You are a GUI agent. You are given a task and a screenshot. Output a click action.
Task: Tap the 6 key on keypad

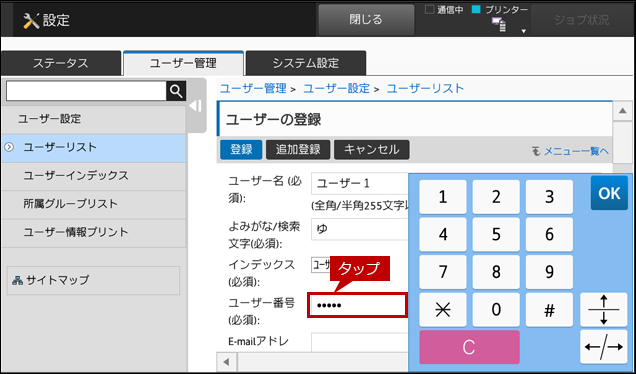(549, 234)
